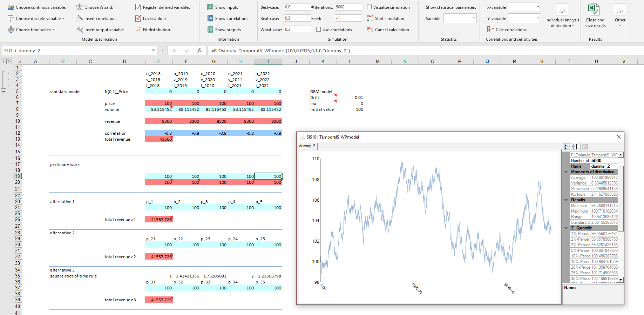Click the Insert correlation icon
The height and width of the screenshot is (315, 644).
(x=80, y=19)
